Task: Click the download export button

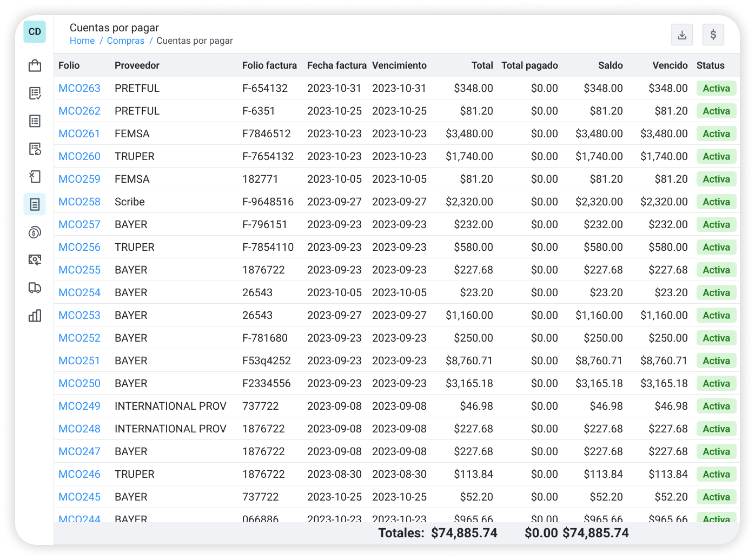Action: coord(682,35)
